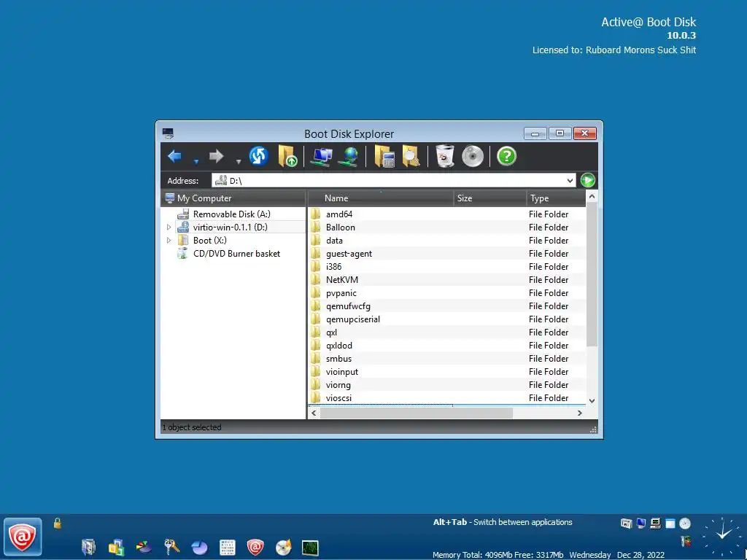The height and width of the screenshot is (560, 747).
Task: Click the recycle bin delete icon
Action: [x=445, y=156]
